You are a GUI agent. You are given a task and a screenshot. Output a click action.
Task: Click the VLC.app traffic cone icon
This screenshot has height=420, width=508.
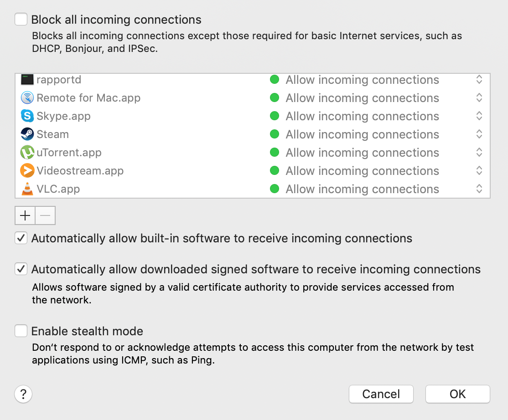27,189
